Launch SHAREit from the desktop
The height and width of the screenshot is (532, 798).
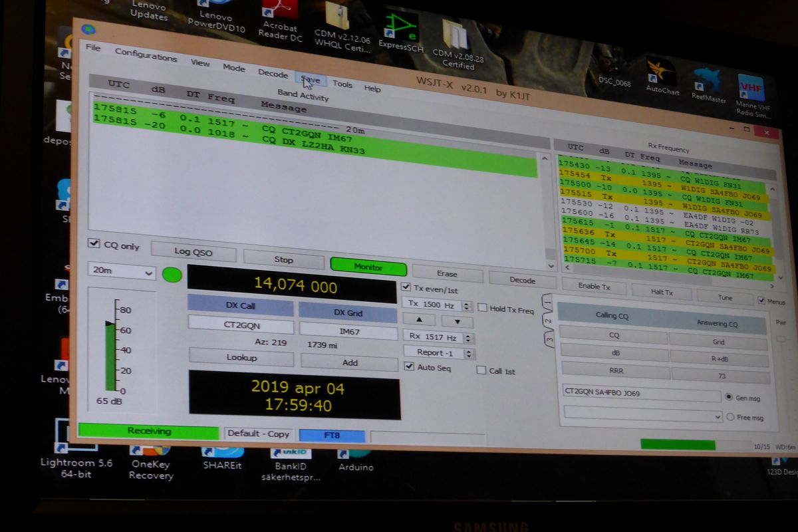[222, 458]
